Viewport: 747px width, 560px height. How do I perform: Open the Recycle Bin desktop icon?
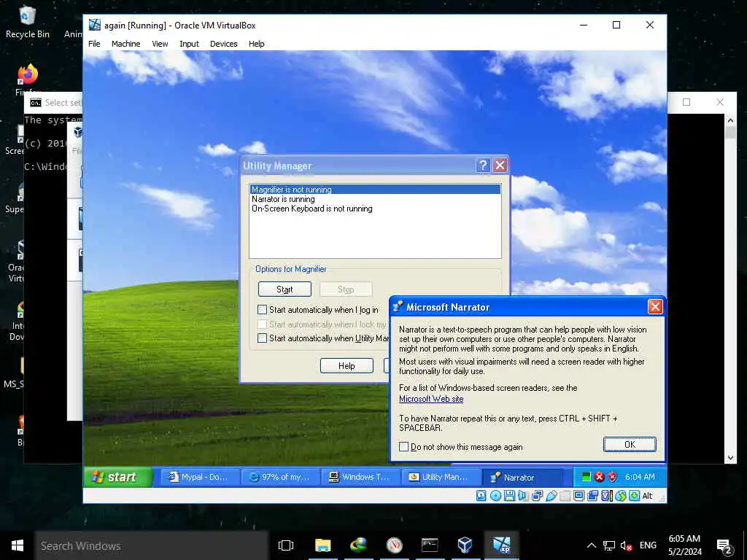coord(27,23)
